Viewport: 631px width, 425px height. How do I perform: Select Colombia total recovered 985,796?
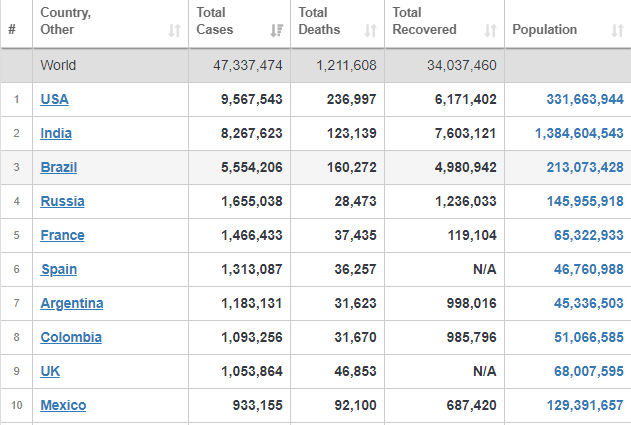coord(471,337)
